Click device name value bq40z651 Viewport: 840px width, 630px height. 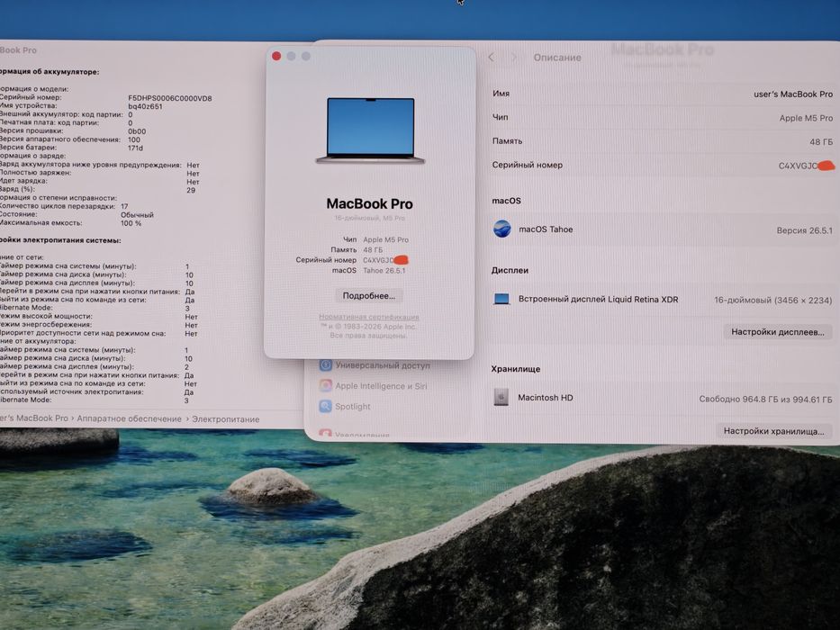coord(145,106)
